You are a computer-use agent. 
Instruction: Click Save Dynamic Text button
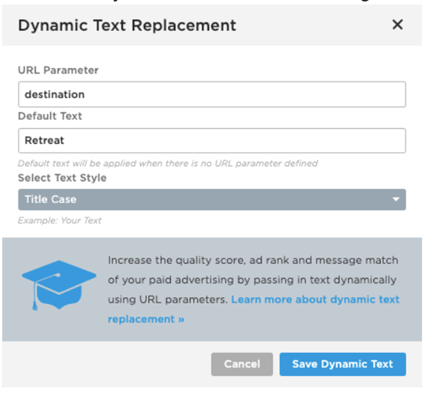click(x=343, y=364)
